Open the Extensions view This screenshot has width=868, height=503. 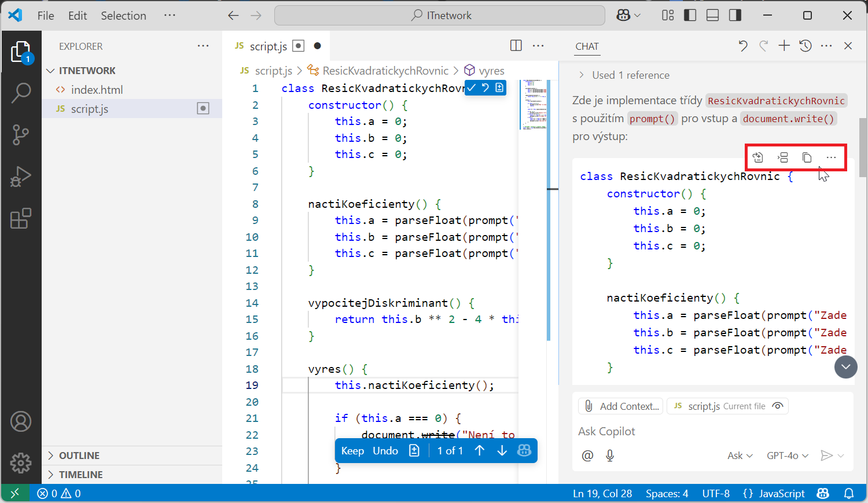tap(21, 219)
